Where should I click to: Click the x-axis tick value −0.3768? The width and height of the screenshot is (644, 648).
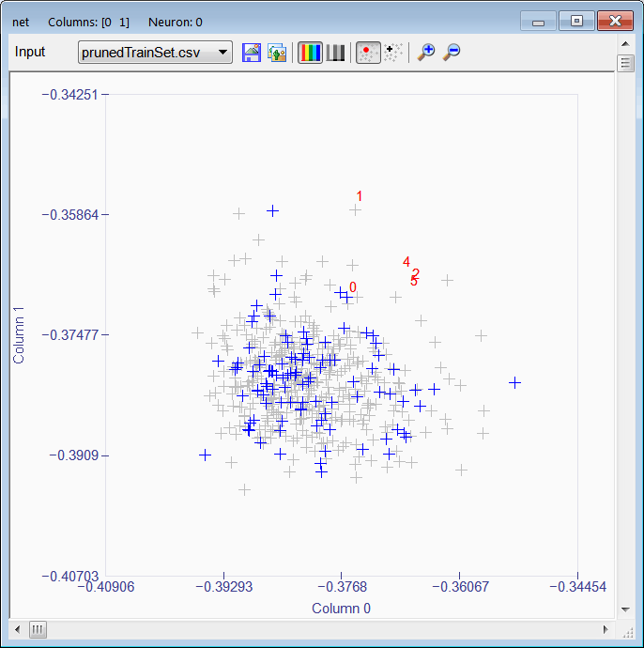(342, 586)
